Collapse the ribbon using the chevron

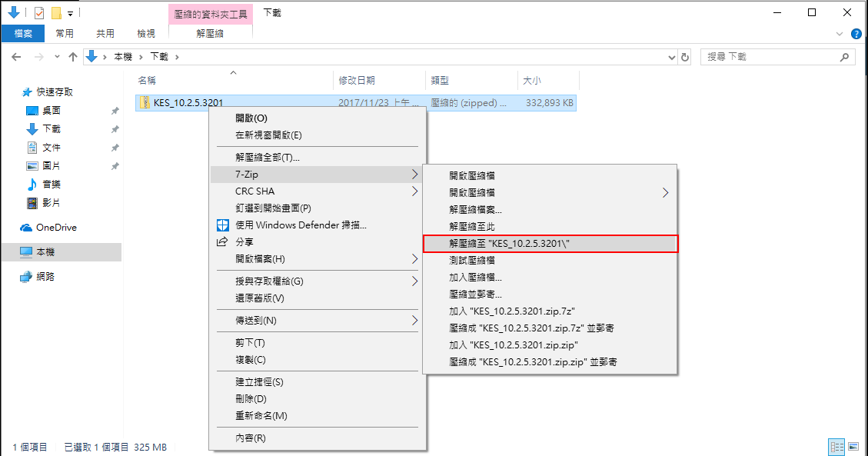pyautogui.click(x=840, y=34)
